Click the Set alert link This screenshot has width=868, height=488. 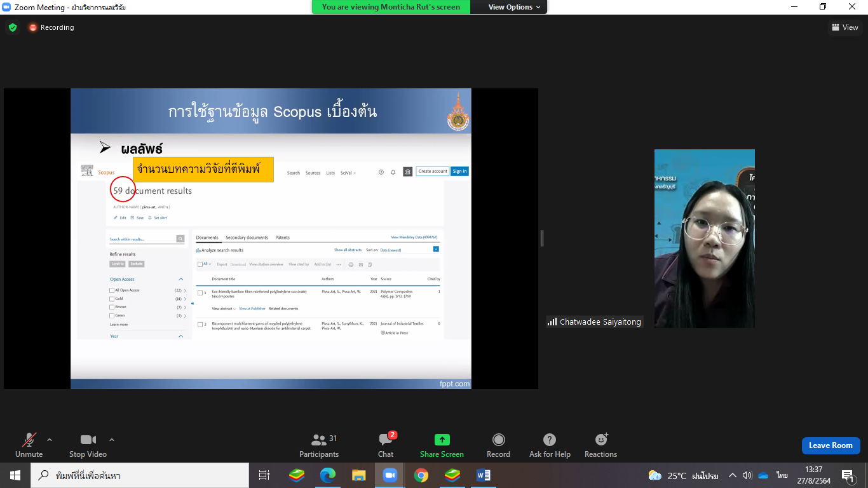pos(158,218)
